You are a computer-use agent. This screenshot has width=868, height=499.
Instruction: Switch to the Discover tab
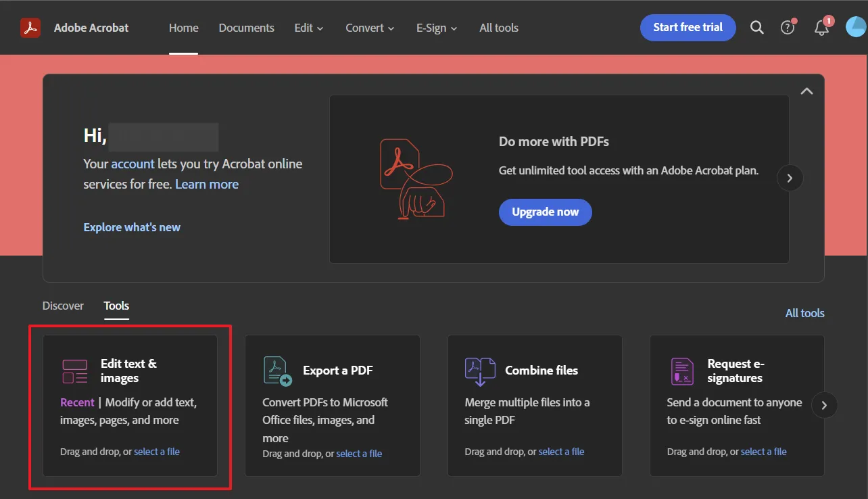tap(63, 306)
